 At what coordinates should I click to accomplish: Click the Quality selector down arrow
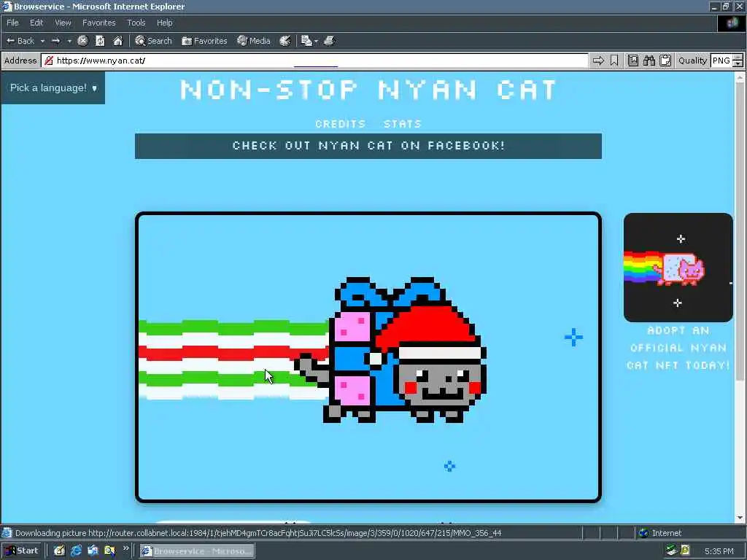[738, 64]
